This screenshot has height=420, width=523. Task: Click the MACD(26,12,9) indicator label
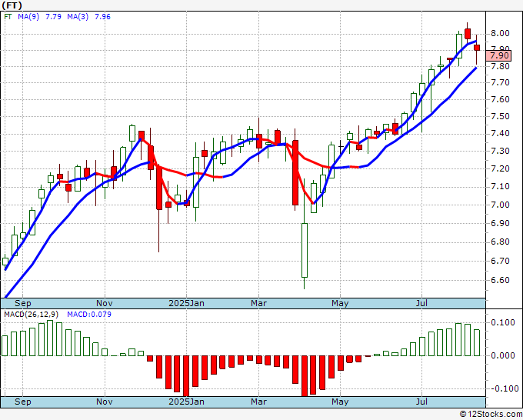click(x=31, y=315)
